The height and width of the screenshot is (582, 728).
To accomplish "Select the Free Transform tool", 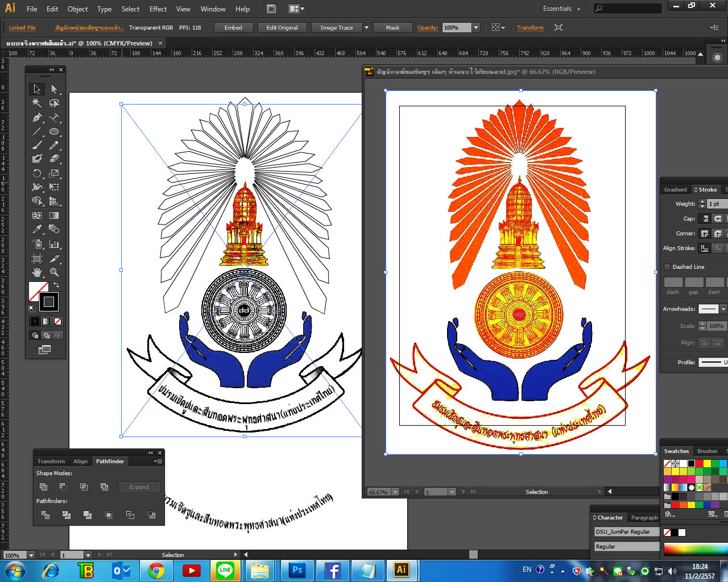I will pos(54,187).
